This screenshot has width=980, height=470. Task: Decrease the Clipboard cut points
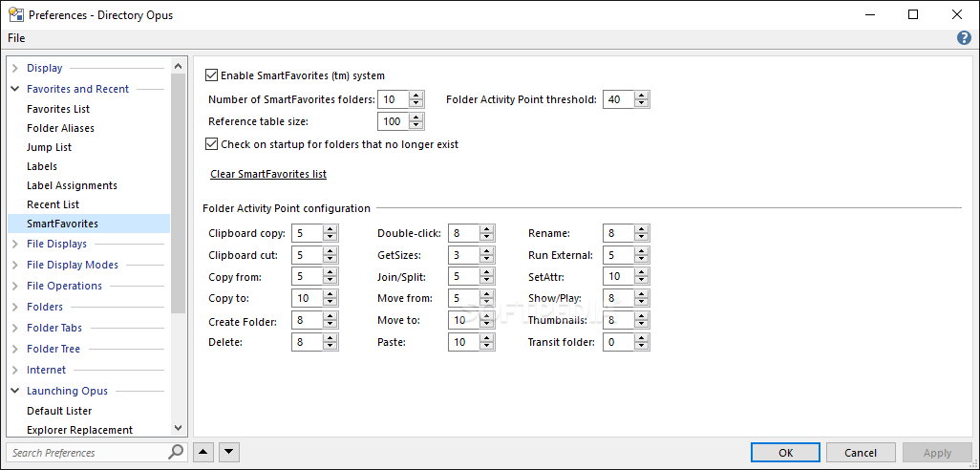(330, 259)
